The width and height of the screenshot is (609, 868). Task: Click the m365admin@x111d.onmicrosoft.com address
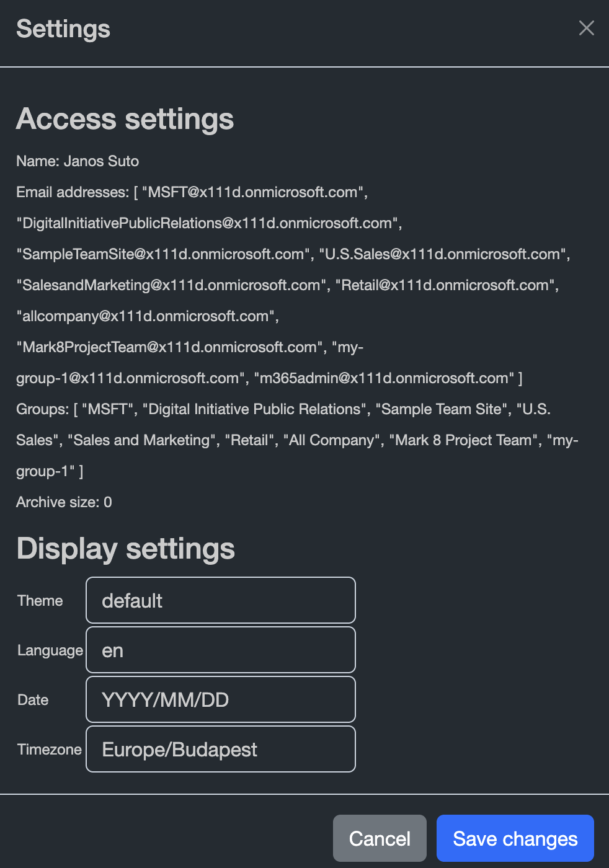385,378
